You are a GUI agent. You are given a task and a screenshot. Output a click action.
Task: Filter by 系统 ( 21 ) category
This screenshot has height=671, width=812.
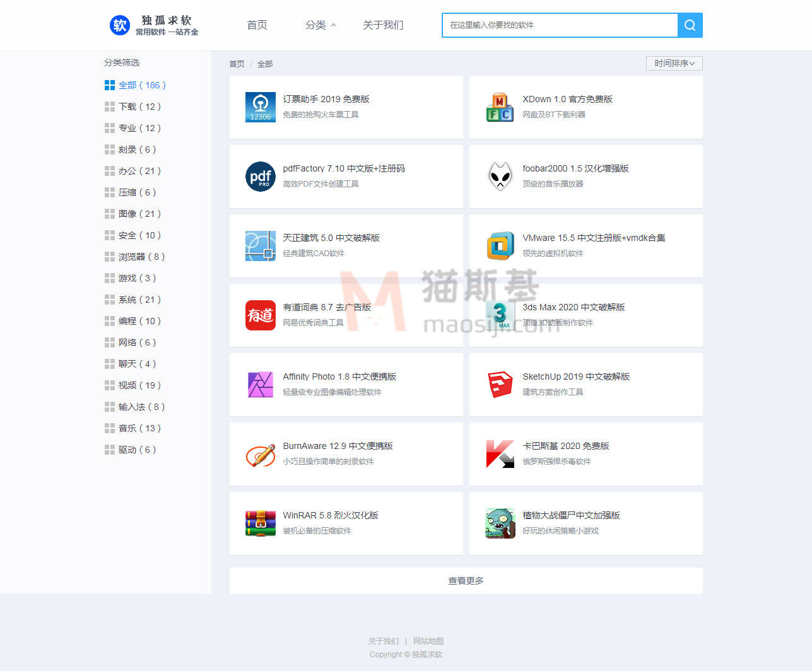pyautogui.click(x=139, y=300)
